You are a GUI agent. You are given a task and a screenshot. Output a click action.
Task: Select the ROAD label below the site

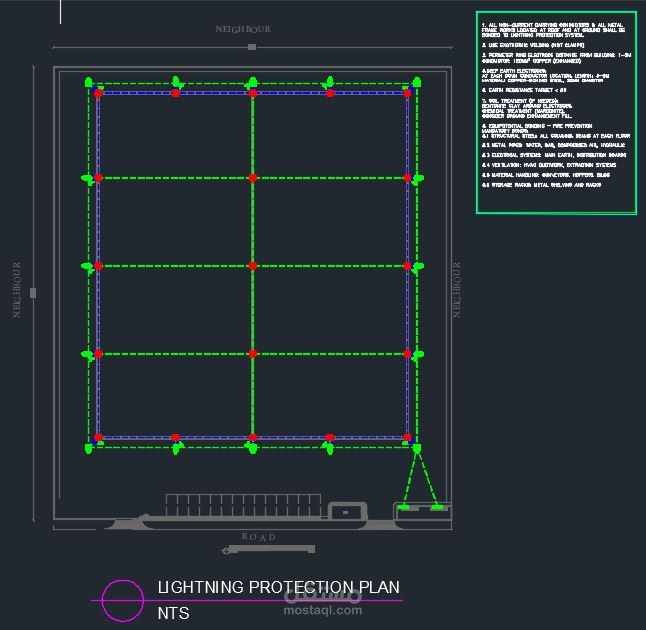click(259, 537)
